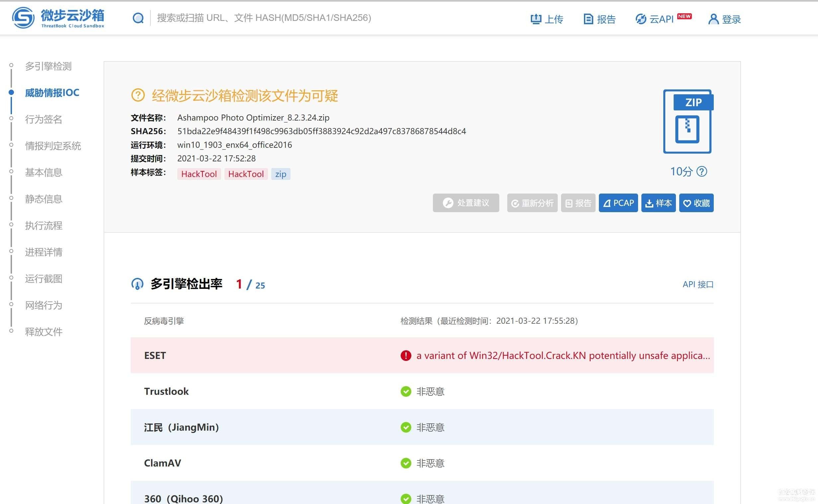The height and width of the screenshot is (504, 818).
Task: Click the green check in the Qihoo 360 row
Action: [406, 499]
